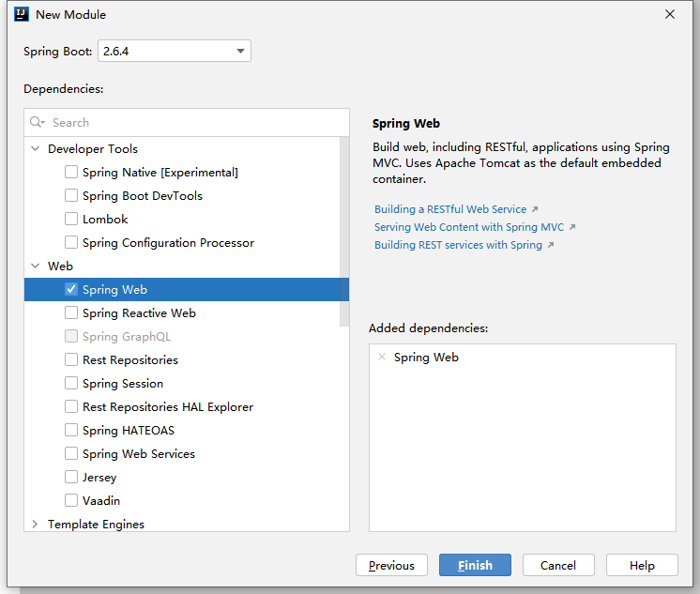Open Serving Web Content with Spring MVC link
The image size is (700, 594).
(x=468, y=227)
